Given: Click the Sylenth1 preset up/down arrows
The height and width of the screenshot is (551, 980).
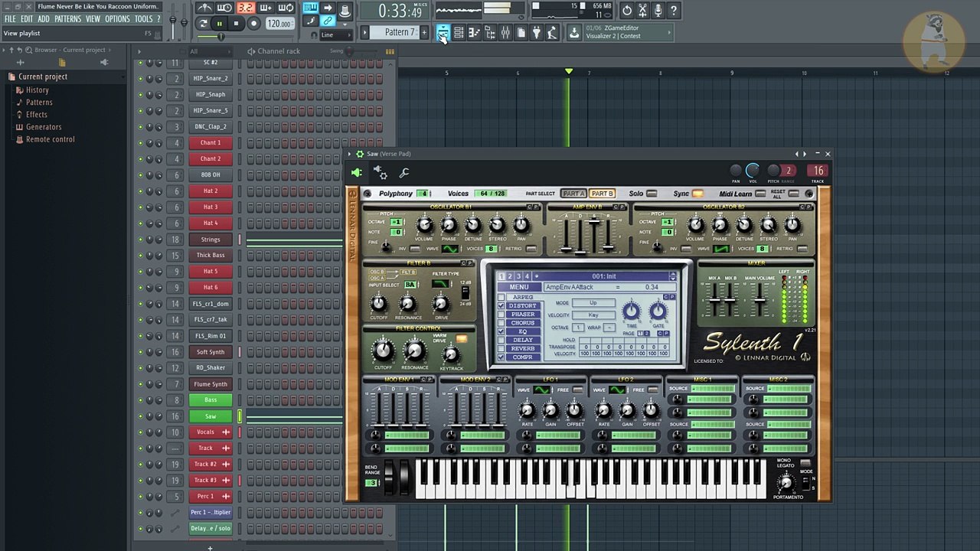Looking at the screenshot, I should 673,276.
